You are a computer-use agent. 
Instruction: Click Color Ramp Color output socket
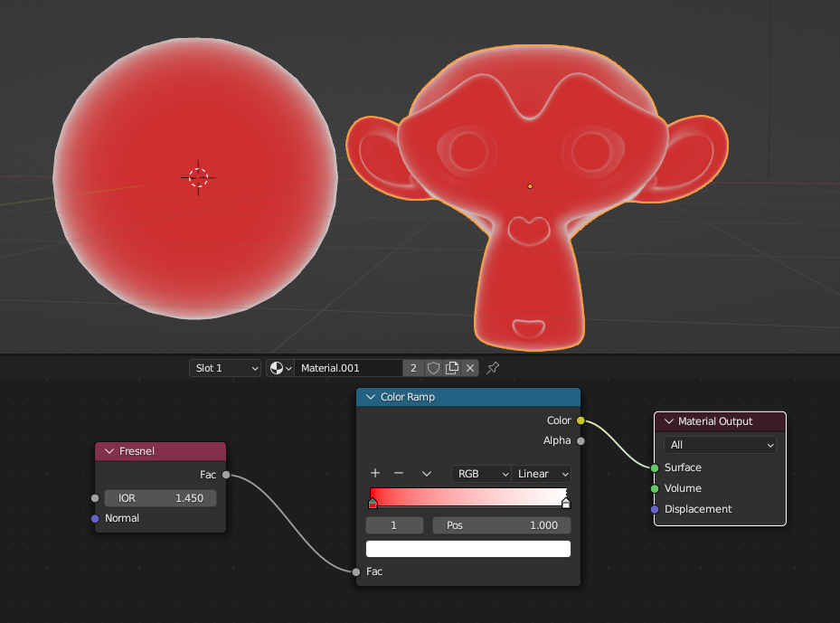coord(580,420)
